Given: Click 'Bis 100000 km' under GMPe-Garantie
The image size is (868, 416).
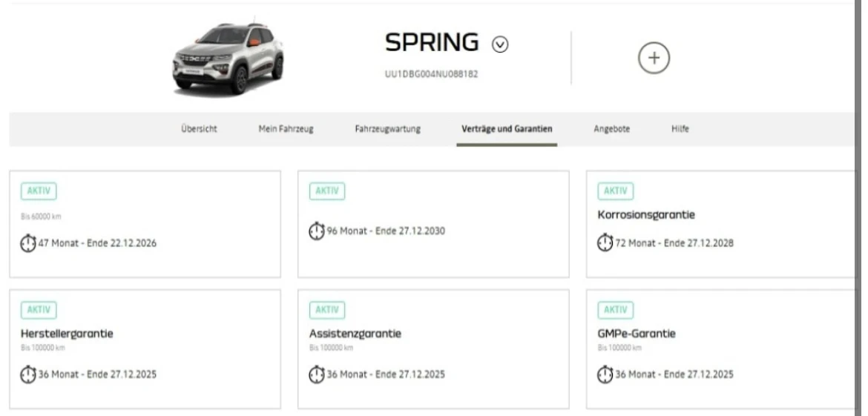Looking at the screenshot, I should (x=619, y=348).
